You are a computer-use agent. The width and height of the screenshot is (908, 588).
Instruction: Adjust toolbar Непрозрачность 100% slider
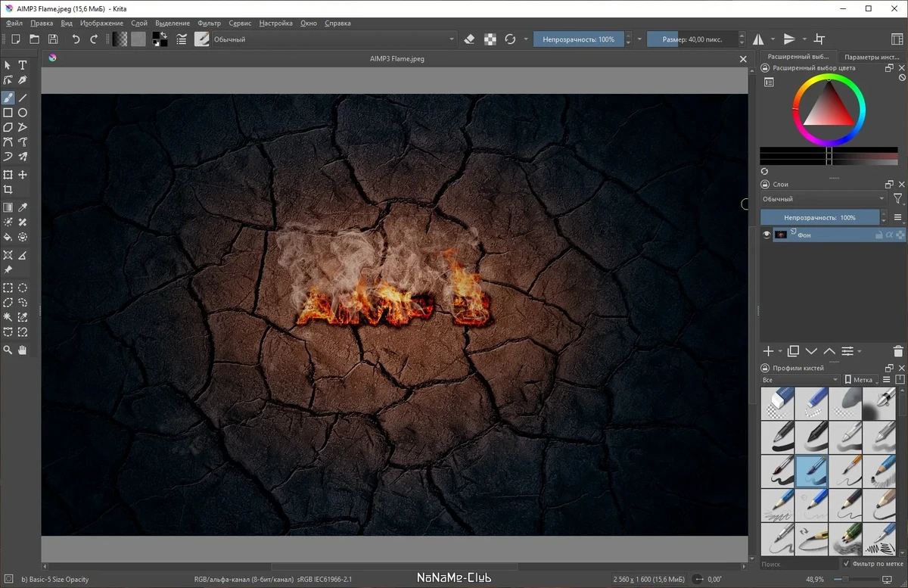(579, 39)
